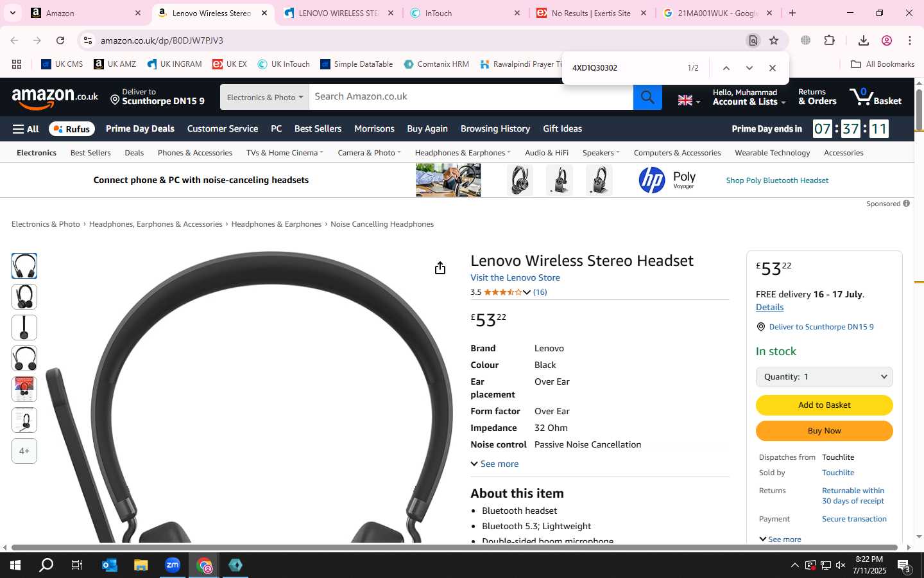Open Windows taskbar search
Viewport: 924px width, 578px height.
(46, 565)
